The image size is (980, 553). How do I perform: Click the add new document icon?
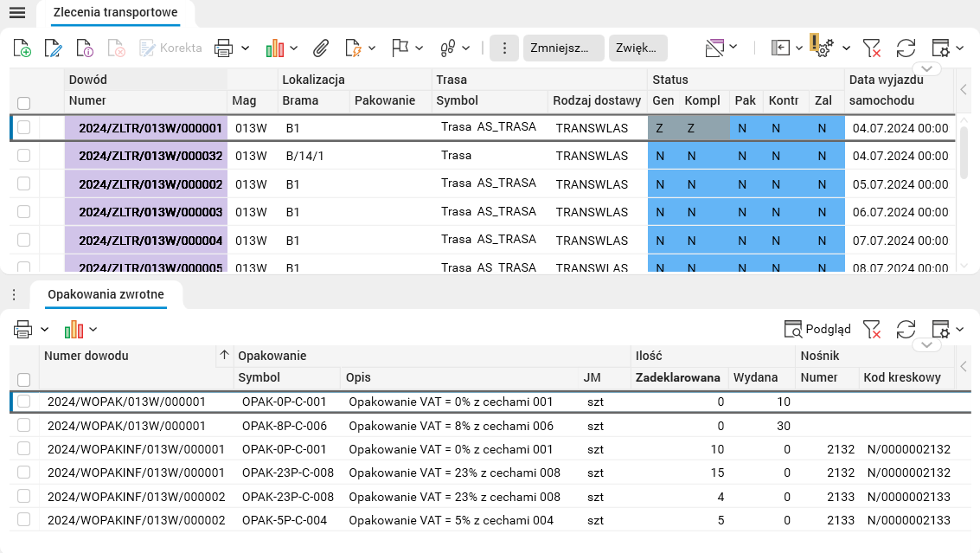click(x=22, y=48)
